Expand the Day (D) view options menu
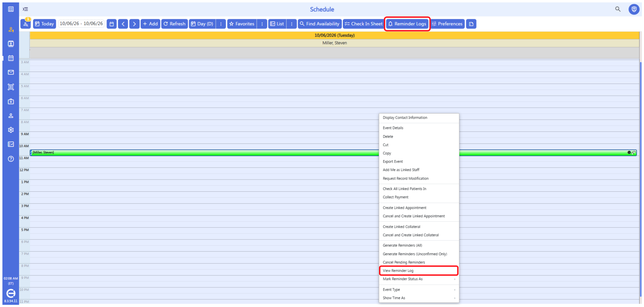644x307 pixels. point(221,24)
